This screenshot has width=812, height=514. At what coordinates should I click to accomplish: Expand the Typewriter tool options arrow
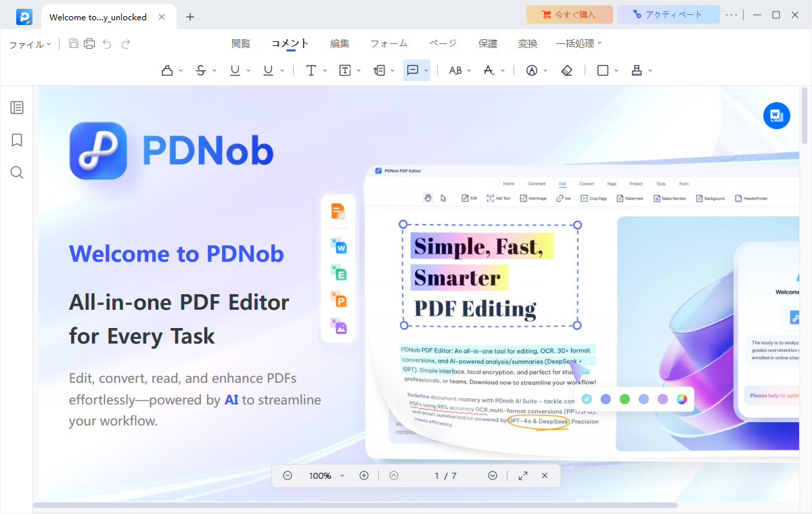pos(325,70)
